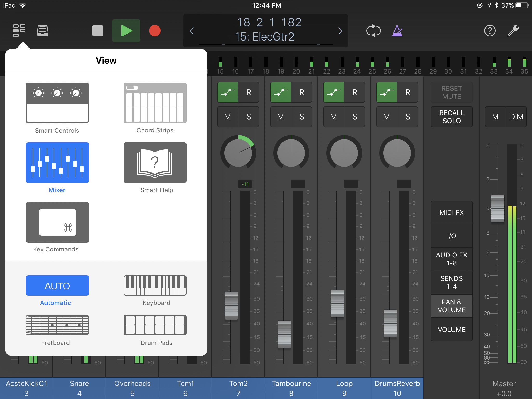Open the Smart Help guide
This screenshot has height=399, width=532.
(x=155, y=163)
